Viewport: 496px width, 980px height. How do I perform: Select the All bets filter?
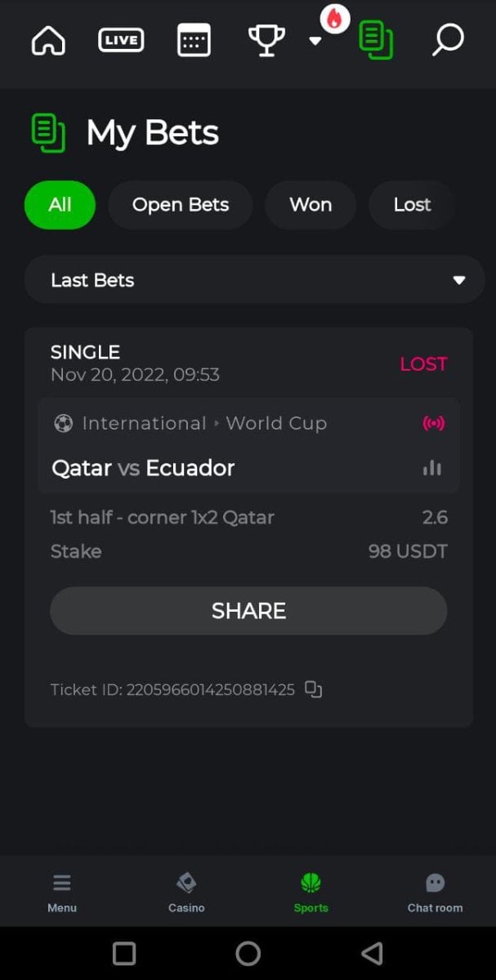(60, 205)
